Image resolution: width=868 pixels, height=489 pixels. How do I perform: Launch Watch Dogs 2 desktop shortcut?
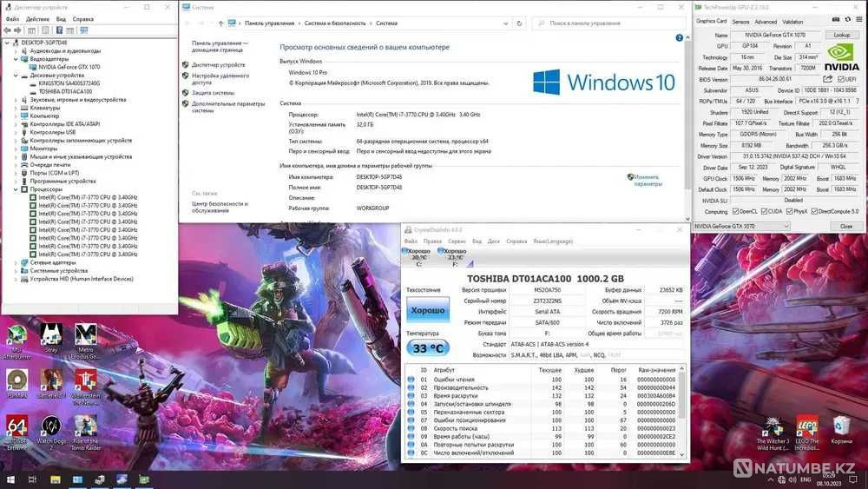pos(51,433)
